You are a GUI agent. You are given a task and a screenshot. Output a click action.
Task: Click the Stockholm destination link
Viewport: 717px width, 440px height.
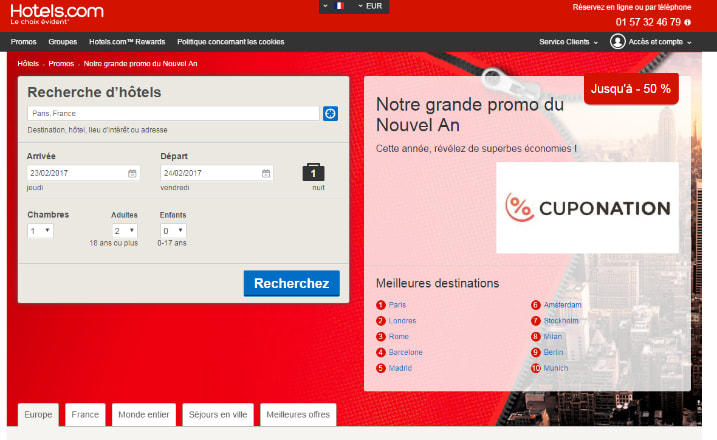click(561, 321)
